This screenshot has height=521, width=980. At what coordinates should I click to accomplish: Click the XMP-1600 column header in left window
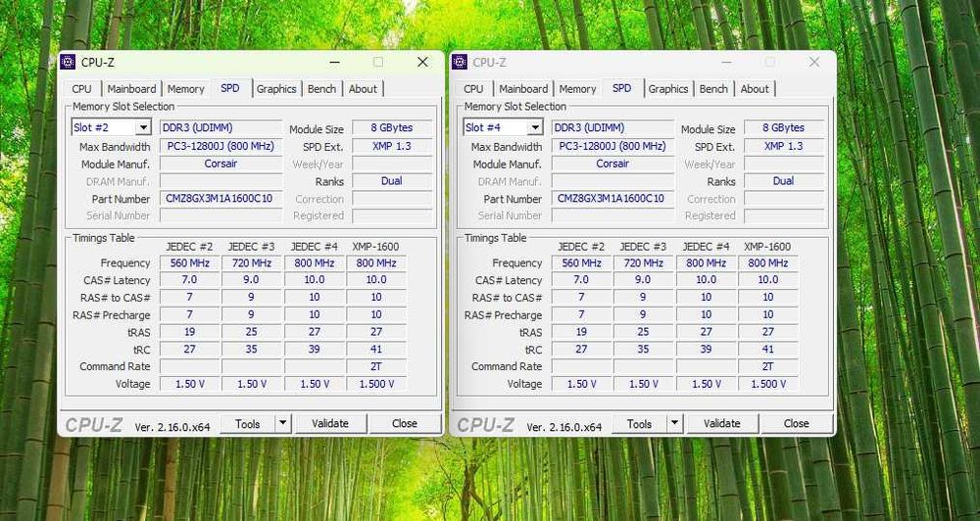[x=375, y=247]
